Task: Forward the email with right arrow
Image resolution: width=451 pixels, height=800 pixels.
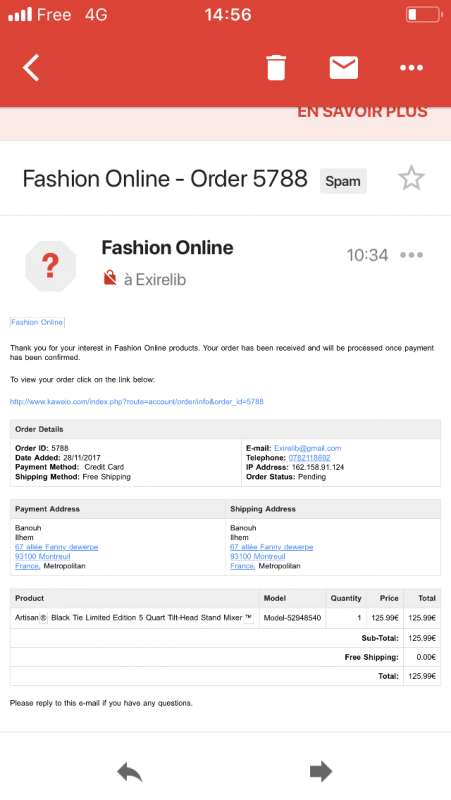Action: 320,771
